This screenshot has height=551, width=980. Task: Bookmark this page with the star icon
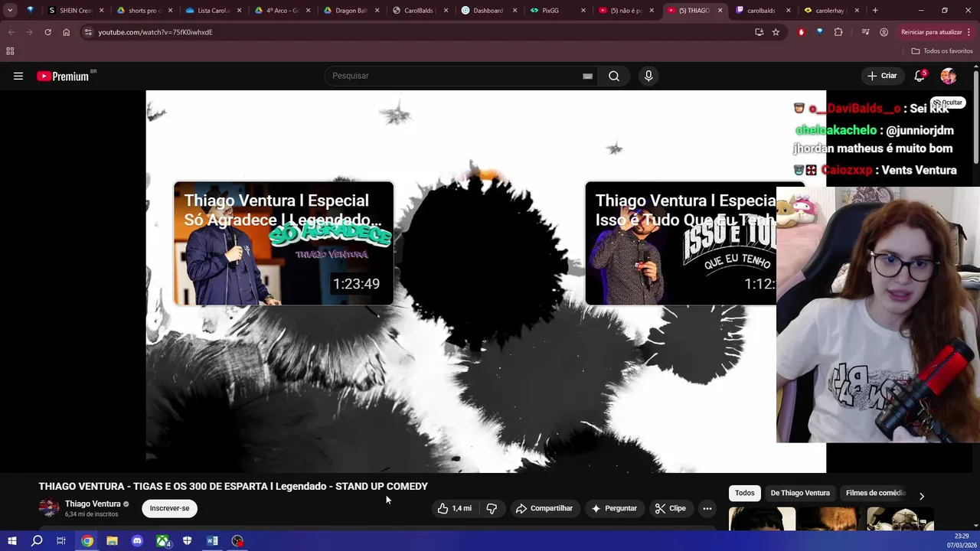(776, 32)
